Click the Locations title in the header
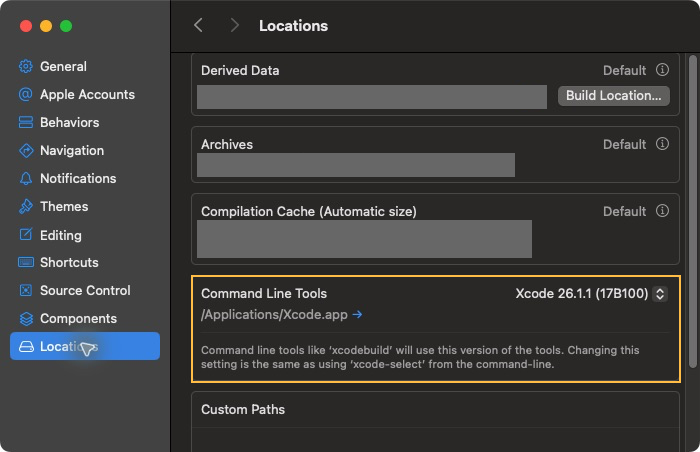 [x=293, y=25]
